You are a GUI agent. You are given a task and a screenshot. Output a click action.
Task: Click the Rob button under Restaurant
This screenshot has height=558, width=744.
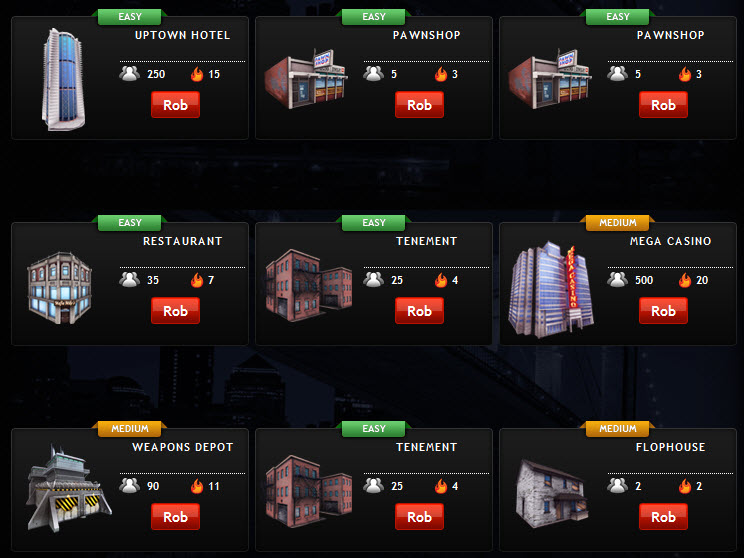pyautogui.click(x=175, y=310)
